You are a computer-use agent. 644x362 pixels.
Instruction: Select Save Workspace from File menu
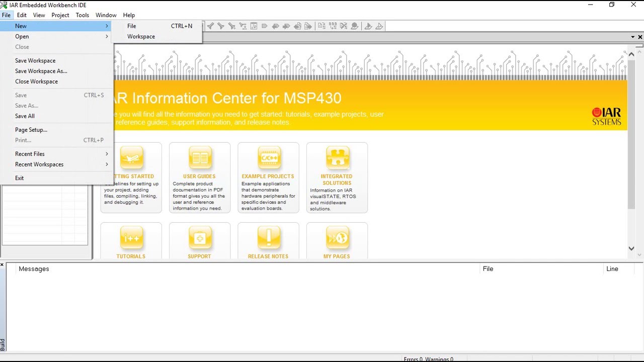coord(56,61)
